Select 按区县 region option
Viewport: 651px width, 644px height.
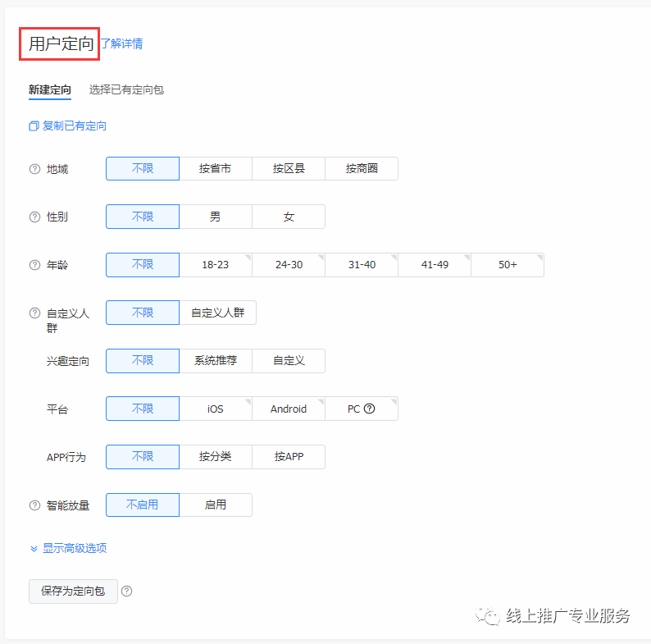(289, 169)
